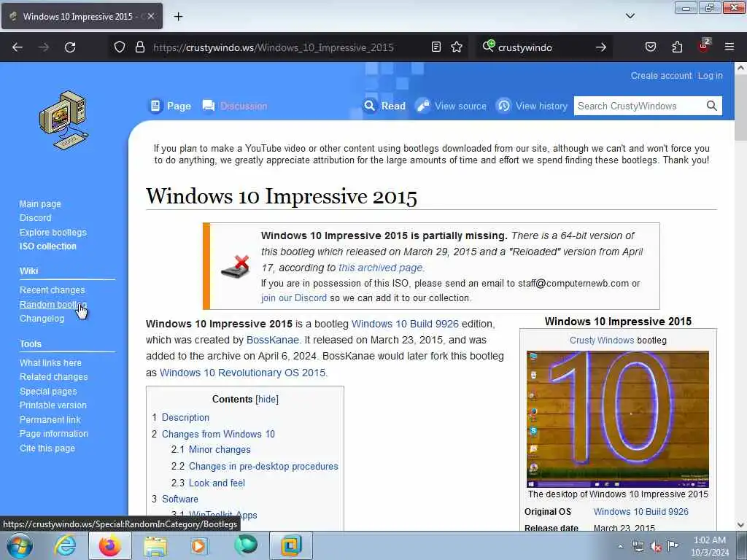The width and height of the screenshot is (747, 560).
Task: Go to Main page in sidebar
Action: [x=40, y=204]
